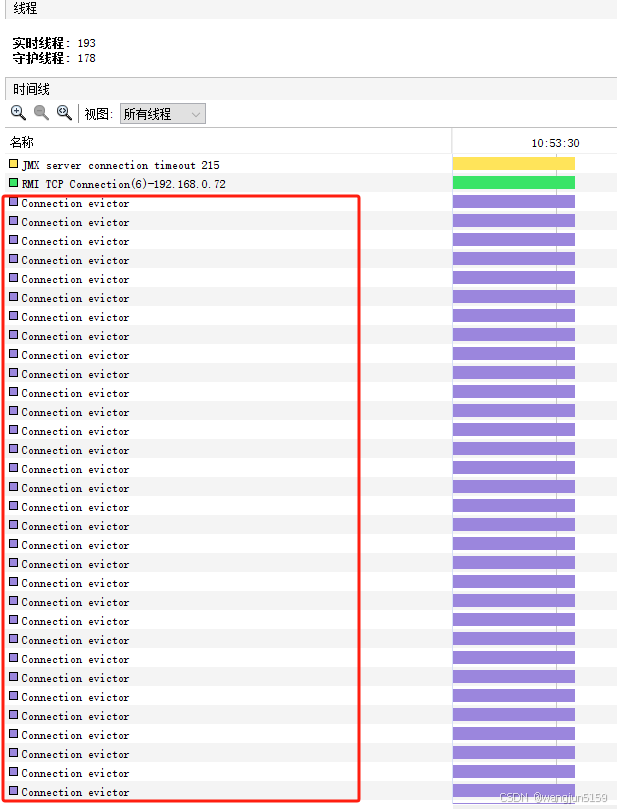Click the 线程 panel title

pyautogui.click(x=25, y=8)
